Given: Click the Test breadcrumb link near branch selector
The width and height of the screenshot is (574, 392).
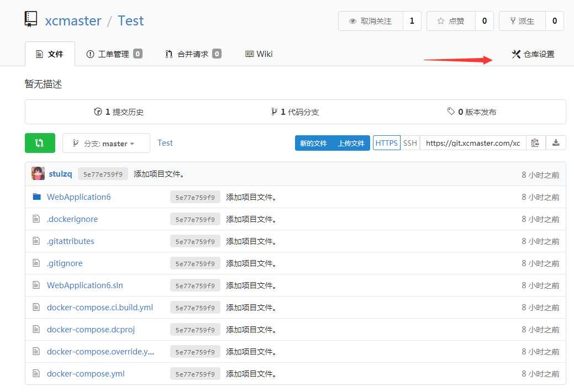Looking at the screenshot, I should [165, 143].
